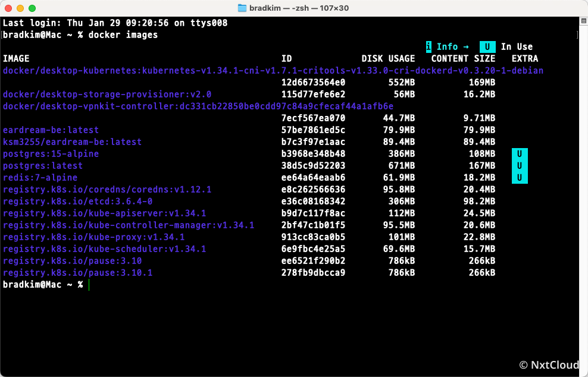The image size is (588, 377).
Task: Click image ID e36c08168342
Action: (313, 201)
